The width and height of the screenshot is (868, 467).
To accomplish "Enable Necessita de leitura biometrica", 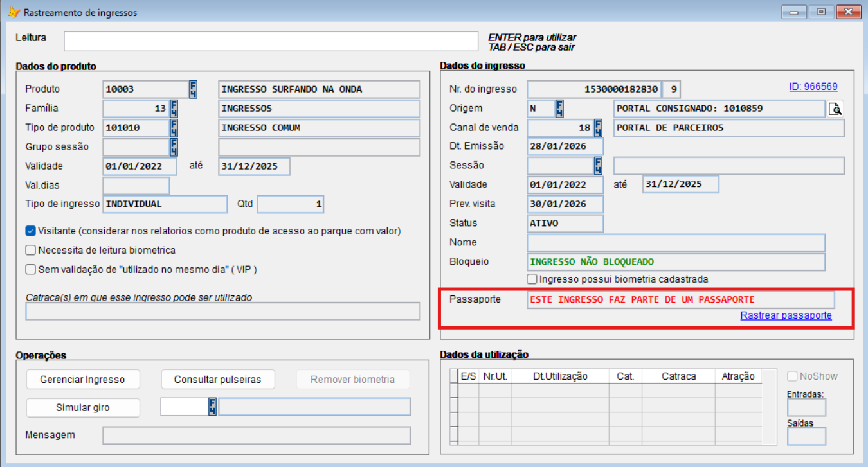I will coord(30,250).
